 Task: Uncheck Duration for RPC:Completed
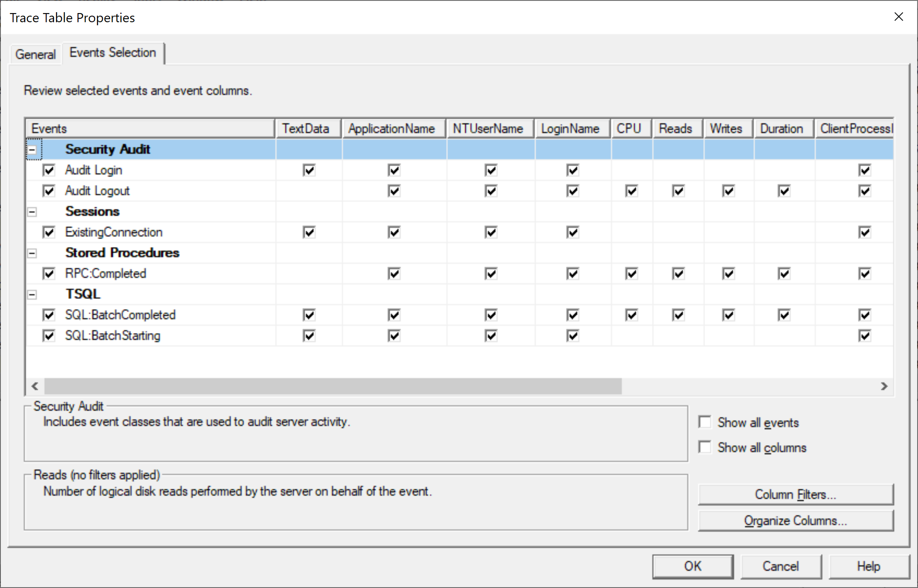[784, 274]
